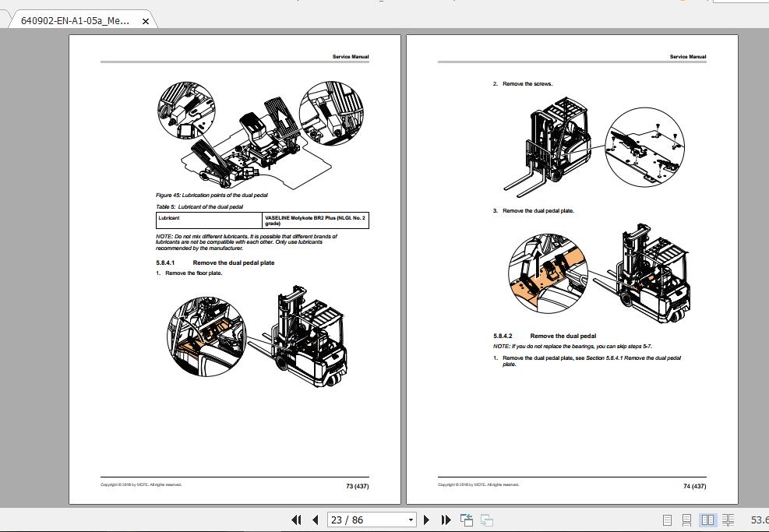The height and width of the screenshot is (532, 769).
Task: Go back one page with the previous arrow
Action: pyautogui.click(x=315, y=520)
